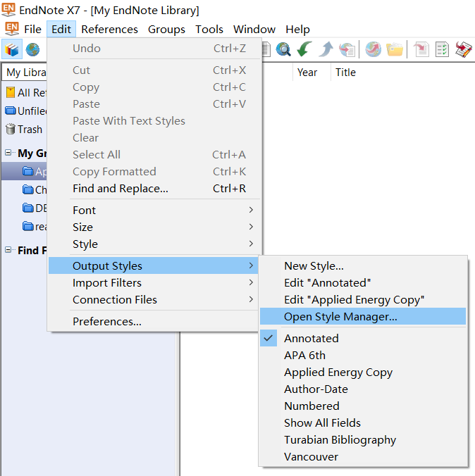
Task: Open Preferences from Edit menu
Action: click(153, 321)
